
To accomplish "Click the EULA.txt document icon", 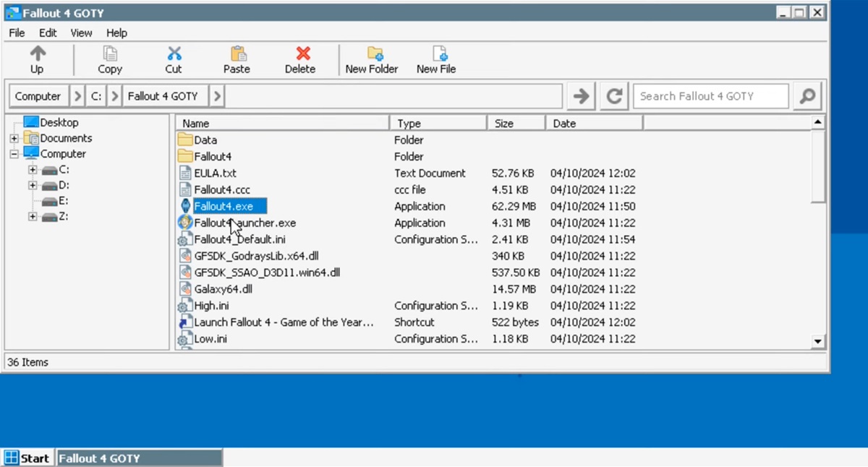I will point(185,173).
